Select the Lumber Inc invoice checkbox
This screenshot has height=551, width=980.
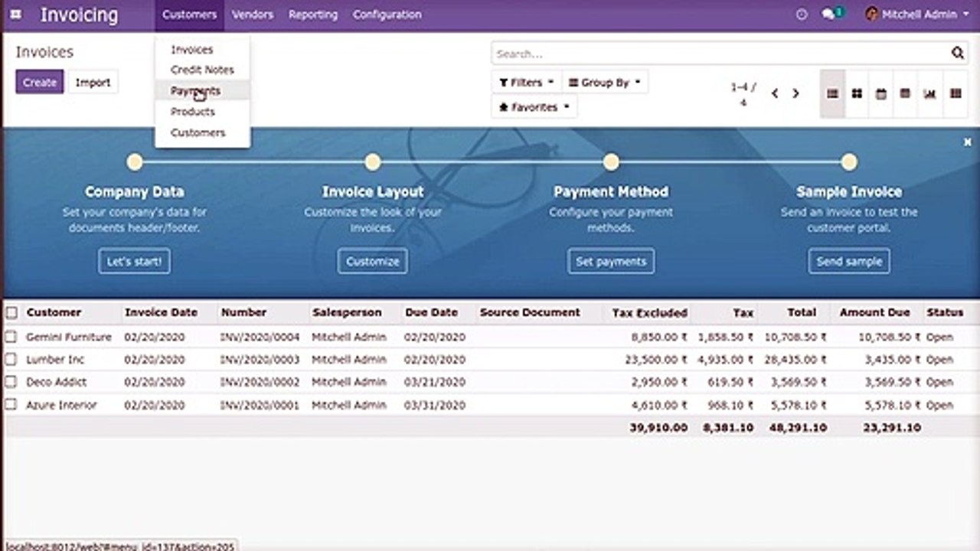(11, 359)
